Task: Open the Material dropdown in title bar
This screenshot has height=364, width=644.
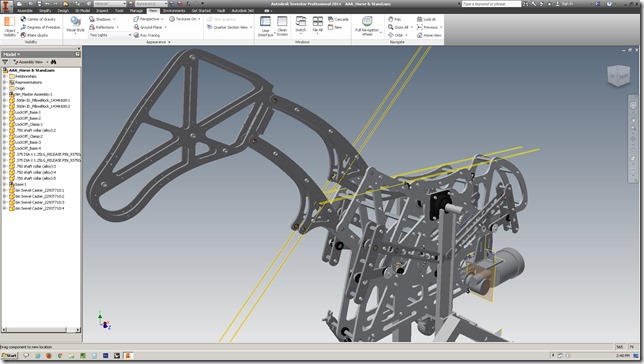Action: tap(110, 4)
